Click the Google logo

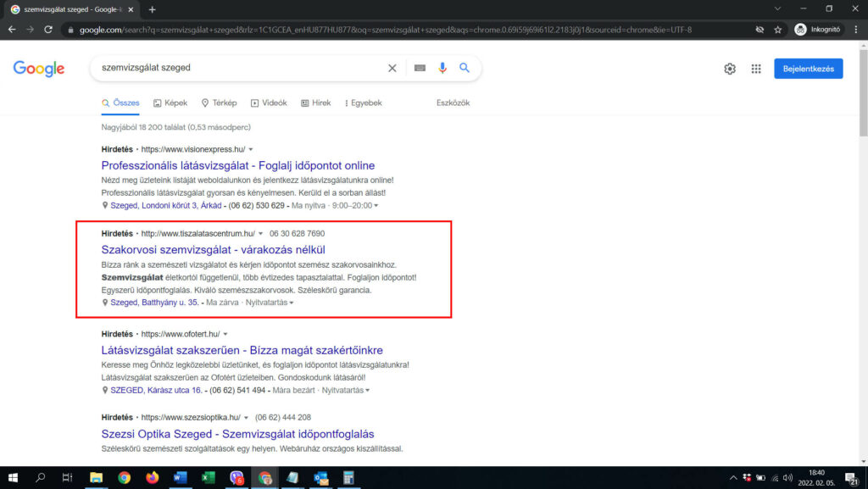pos(39,69)
